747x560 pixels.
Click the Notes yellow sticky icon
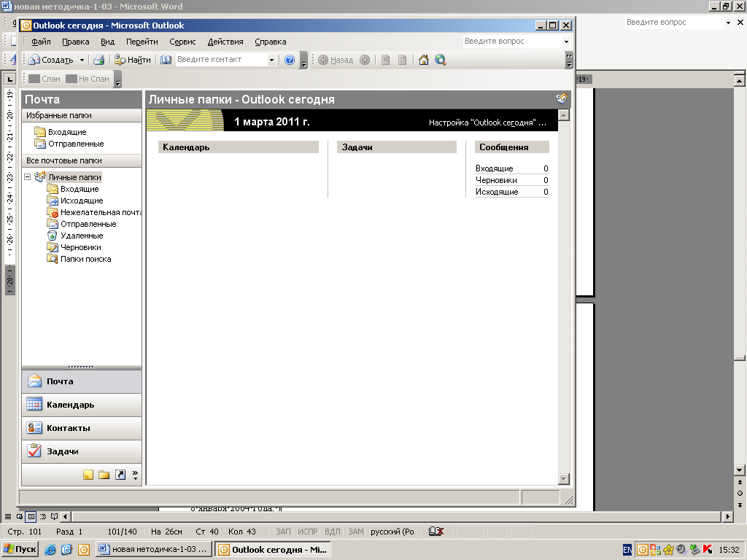(x=88, y=475)
